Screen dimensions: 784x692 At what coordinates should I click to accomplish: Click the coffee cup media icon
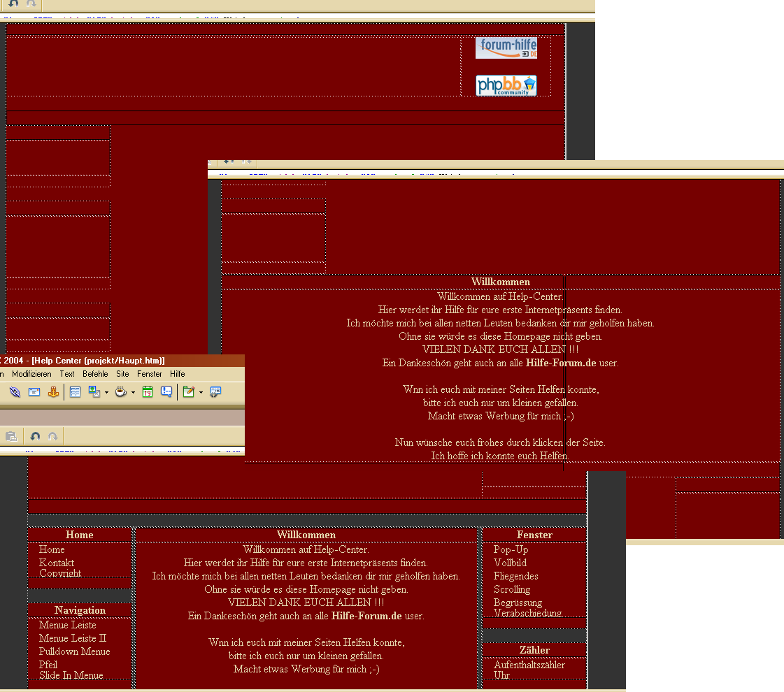pyautogui.click(x=121, y=392)
